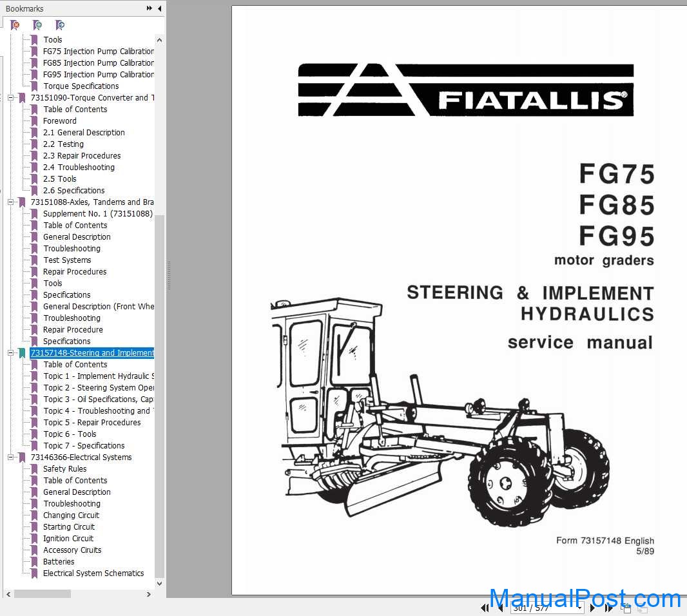Click the bookmarks horizontal scrollbar thumb
The height and width of the screenshot is (616, 687).
[42, 594]
